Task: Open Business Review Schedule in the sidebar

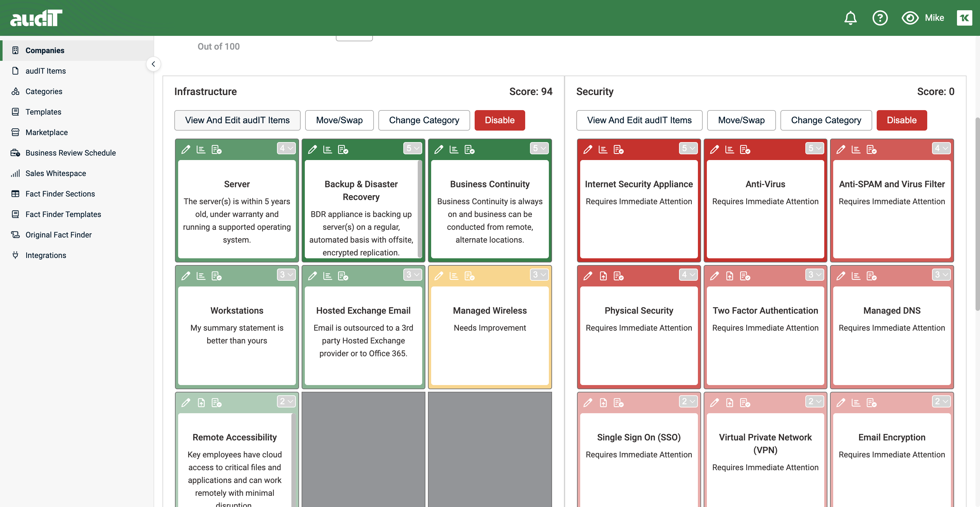Action: 77,153
